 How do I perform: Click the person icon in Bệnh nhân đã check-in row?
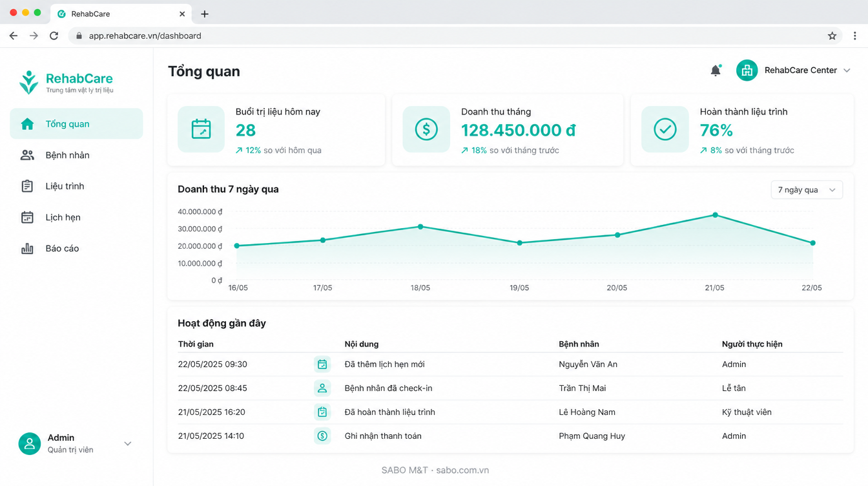tap(322, 388)
